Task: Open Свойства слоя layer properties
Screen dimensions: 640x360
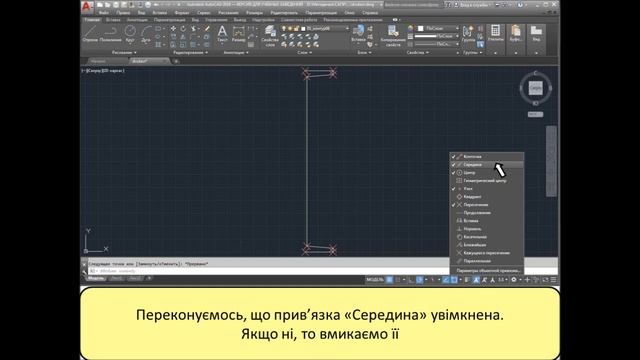Action: pyautogui.click(x=270, y=36)
